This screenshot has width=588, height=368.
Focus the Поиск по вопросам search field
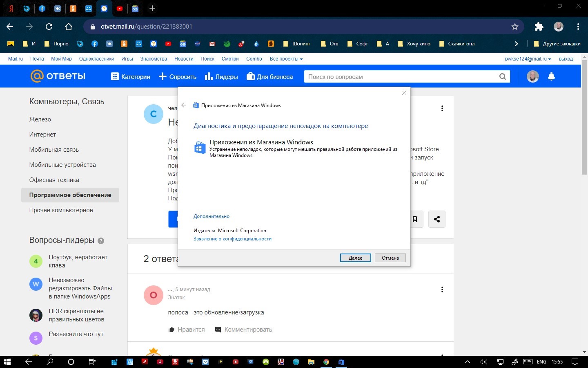point(400,76)
